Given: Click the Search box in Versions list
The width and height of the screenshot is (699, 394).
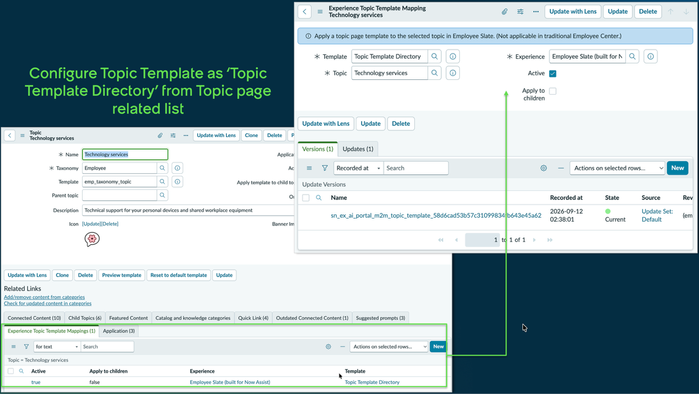Looking at the screenshot, I should point(416,168).
